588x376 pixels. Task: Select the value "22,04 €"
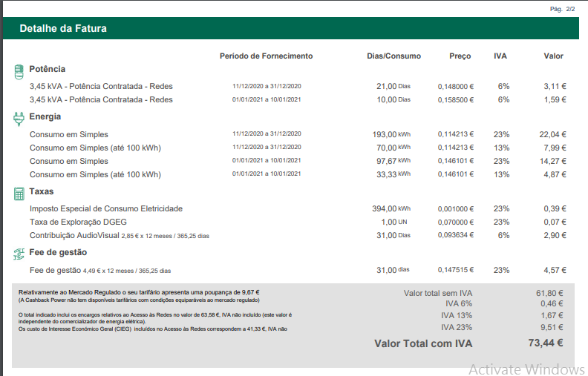pyautogui.click(x=553, y=134)
